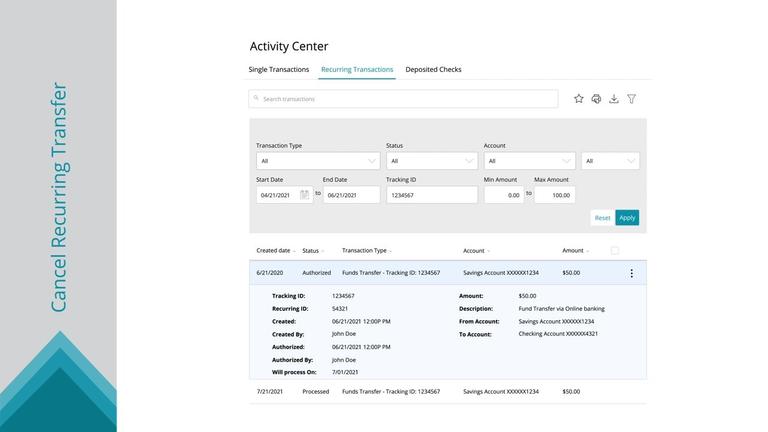
Task: Click the Tracking ID field with 1234567
Action: 432,195
